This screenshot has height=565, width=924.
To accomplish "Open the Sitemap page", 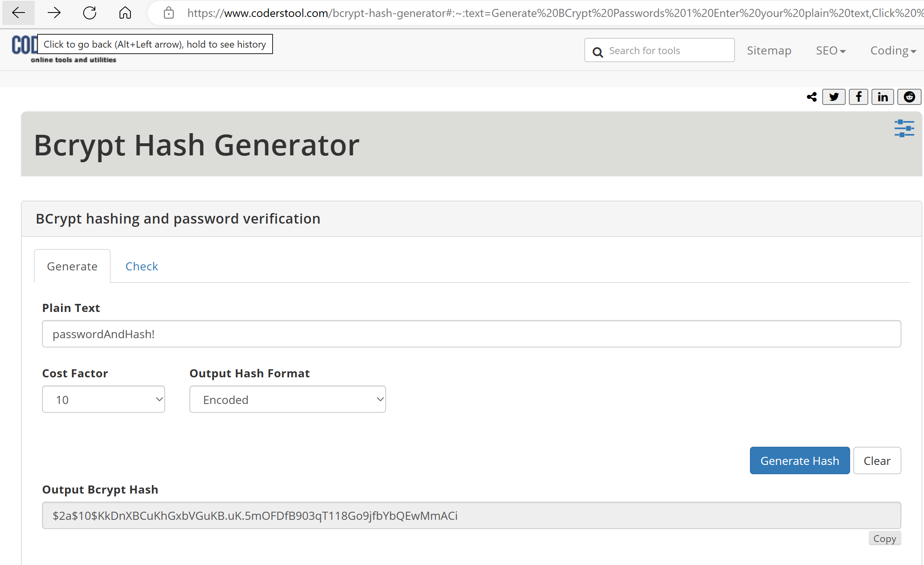I will (769, 50).
